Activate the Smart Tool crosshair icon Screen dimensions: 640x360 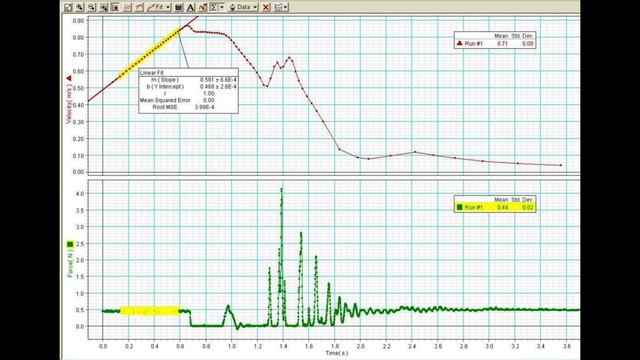[127, 7]
